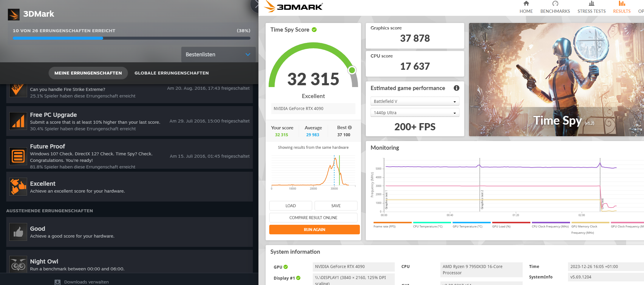Toggle Frame rate (FPS) legend swatch
Viewport: 644px width, 285px height.
point(392,222)
